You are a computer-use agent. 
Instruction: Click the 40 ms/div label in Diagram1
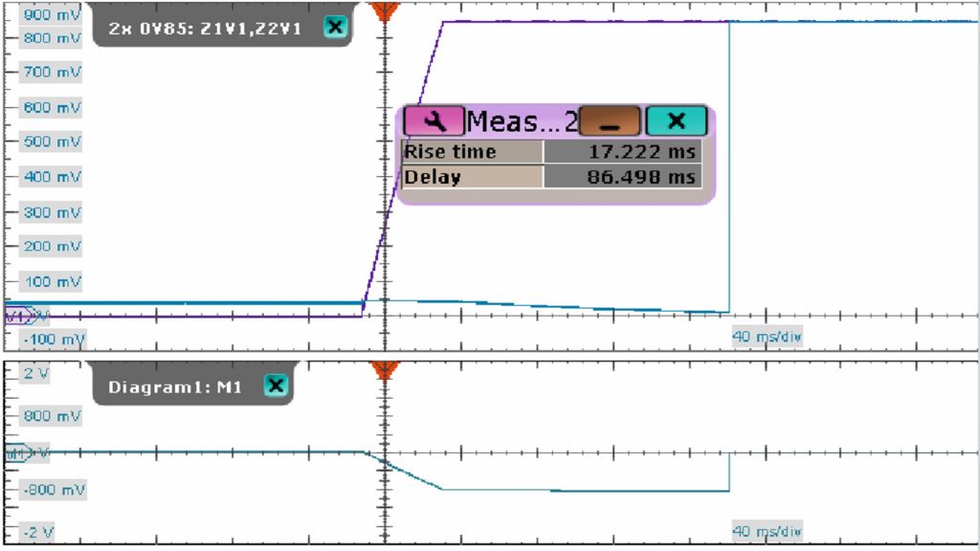[767, 529]
